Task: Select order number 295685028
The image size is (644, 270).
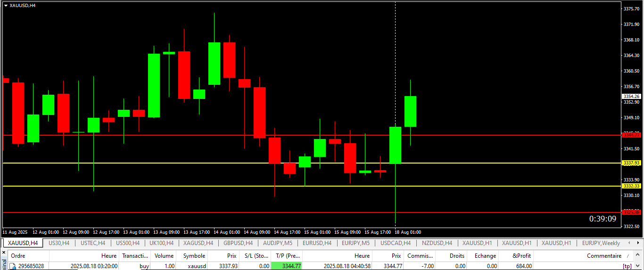Action: (31, 266)
